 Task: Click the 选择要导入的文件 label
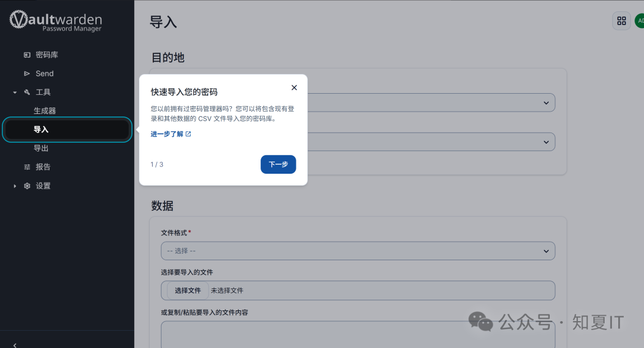187,272
